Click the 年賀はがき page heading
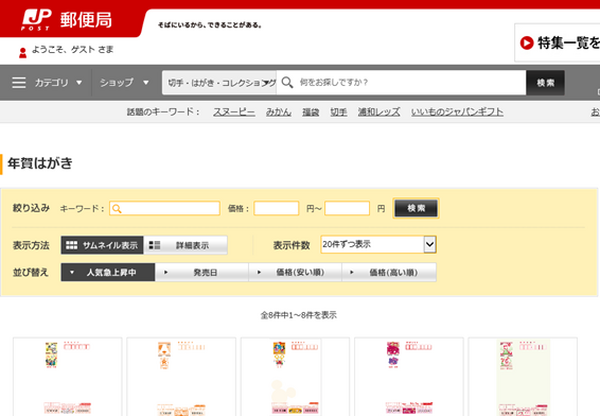 tap(40, 163)
